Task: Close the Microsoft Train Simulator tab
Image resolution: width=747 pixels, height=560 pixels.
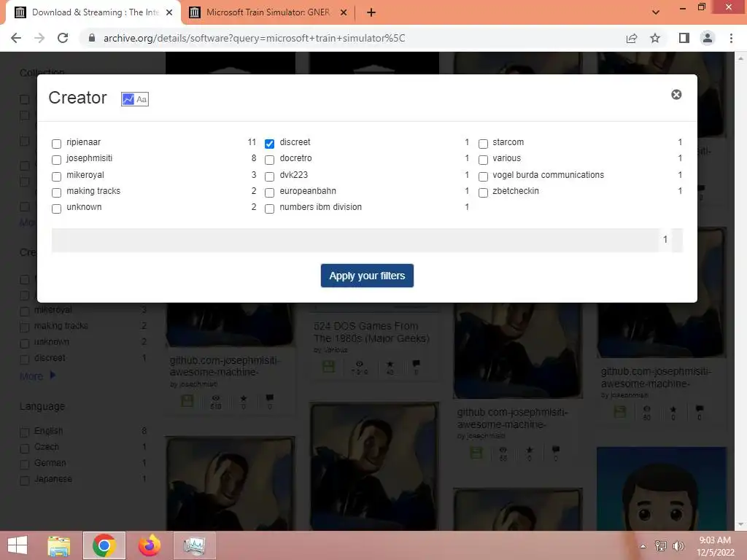Action: (x=344, y=12)
